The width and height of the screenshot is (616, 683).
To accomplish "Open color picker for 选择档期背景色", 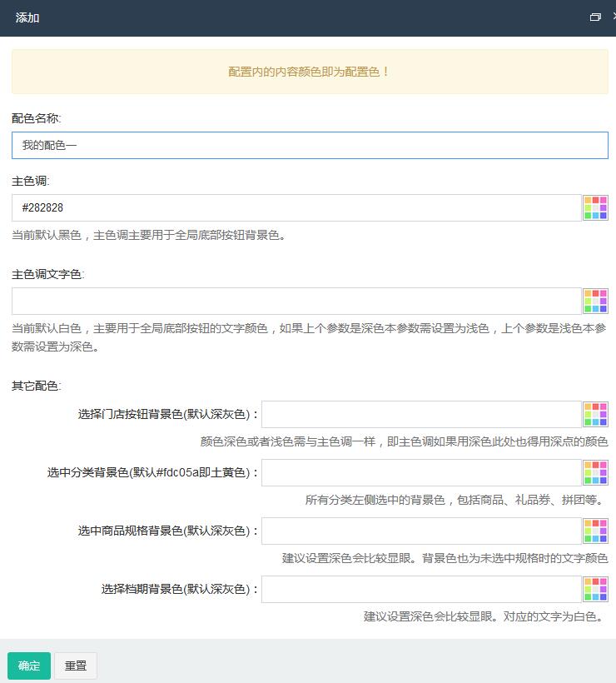I will 595,589.
